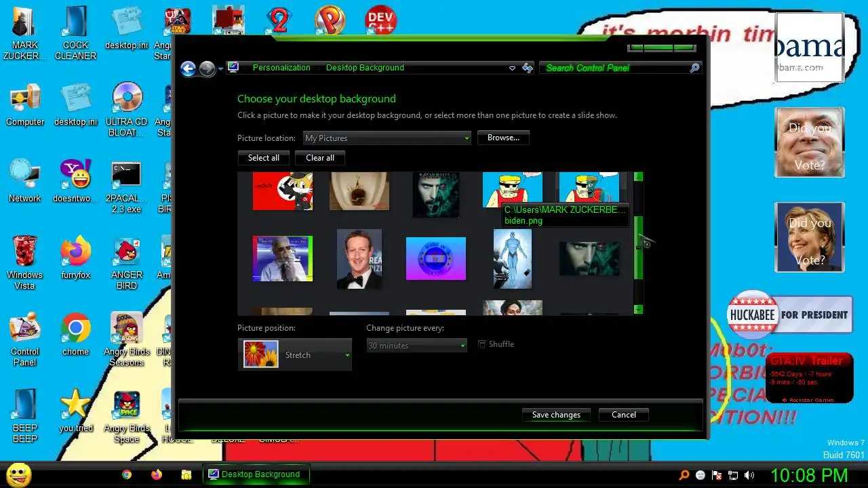
Task: Focus the Search Control Panel field
Action: 620,68
